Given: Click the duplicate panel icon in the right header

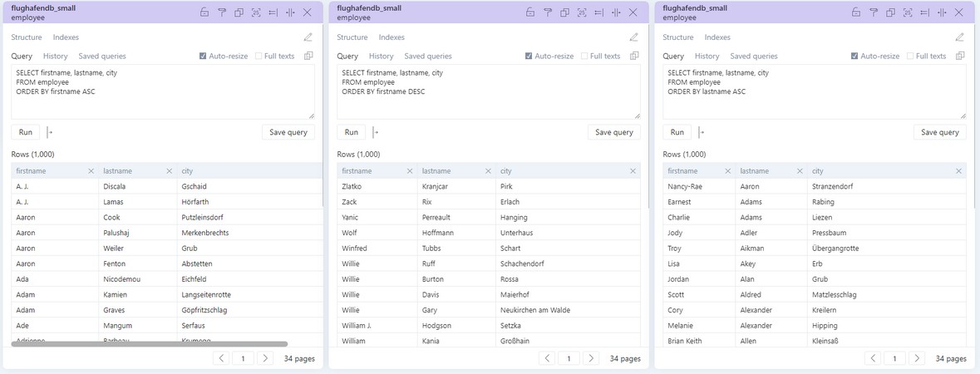Looking at the screenshot, I should pyautogui.click(x=890, y=12).
